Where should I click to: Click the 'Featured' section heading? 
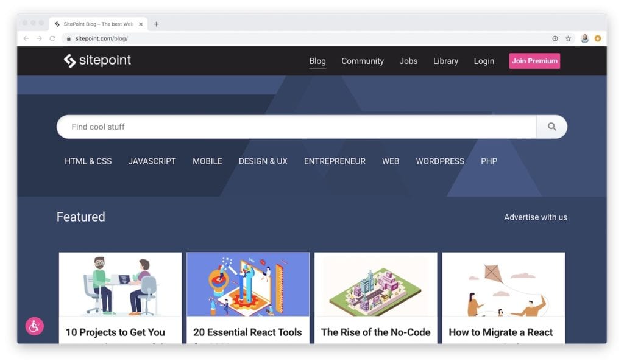point(81,217)
